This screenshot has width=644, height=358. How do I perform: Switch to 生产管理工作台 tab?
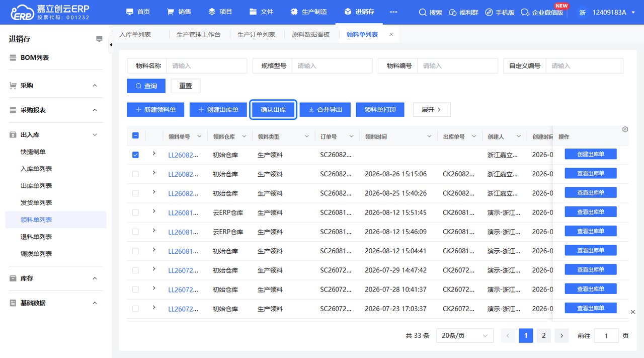[x=198, y=35]
